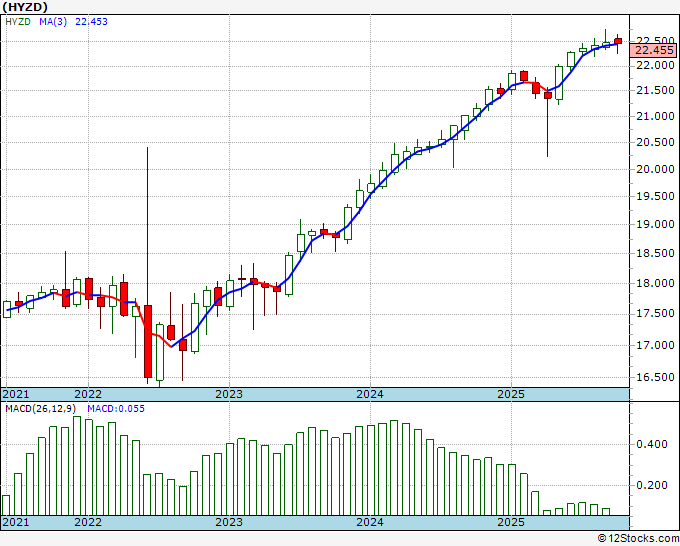Click the 0.200 MACD axis label
The image size is (680, 546).
click(x=652, y=485)
